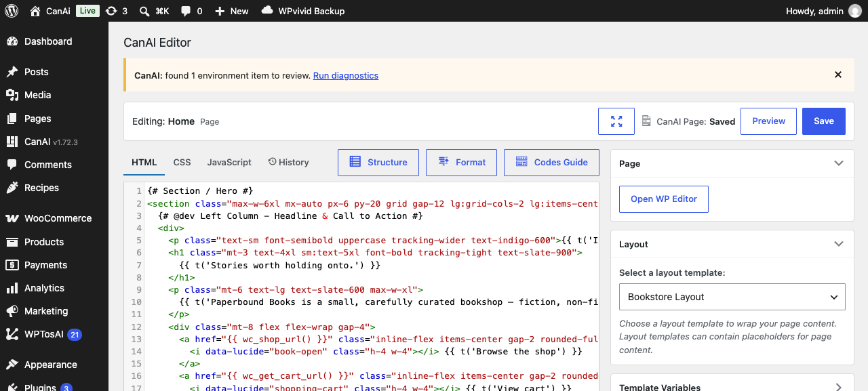
Task: Click the Media library icon
Action: [x=12, y=95]
